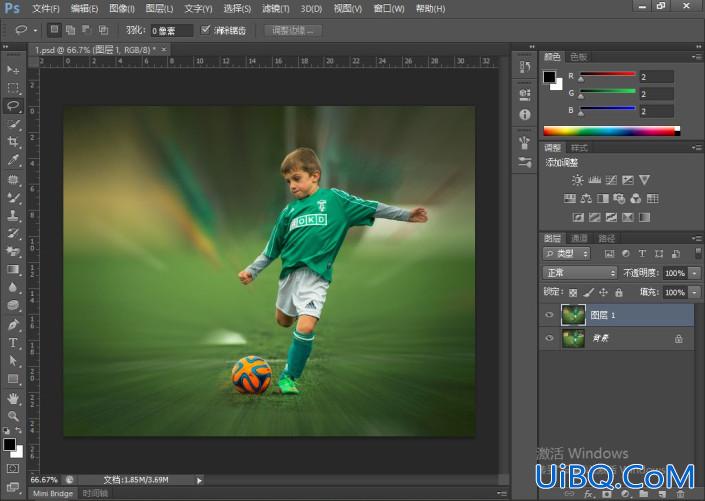Viewport: 705px width, 501px height.
Task: Open the Color panel flyout menu
Action: [x=697, y=57]
